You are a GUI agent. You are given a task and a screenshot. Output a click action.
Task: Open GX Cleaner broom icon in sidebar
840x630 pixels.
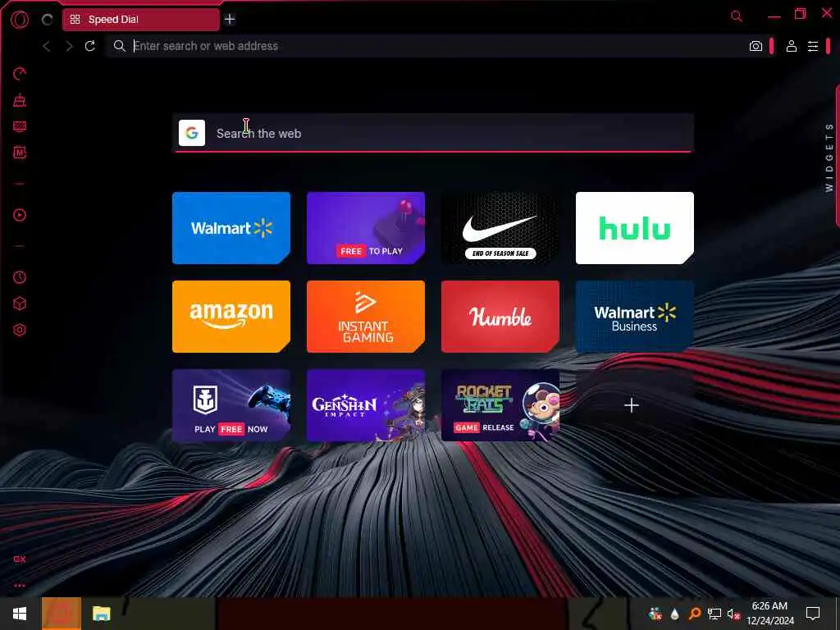click(20, 100)
